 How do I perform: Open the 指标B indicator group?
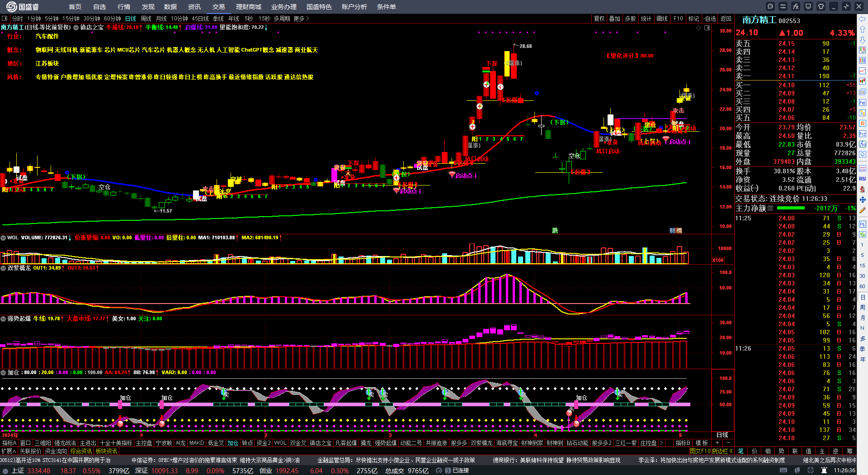click(683, 443)
